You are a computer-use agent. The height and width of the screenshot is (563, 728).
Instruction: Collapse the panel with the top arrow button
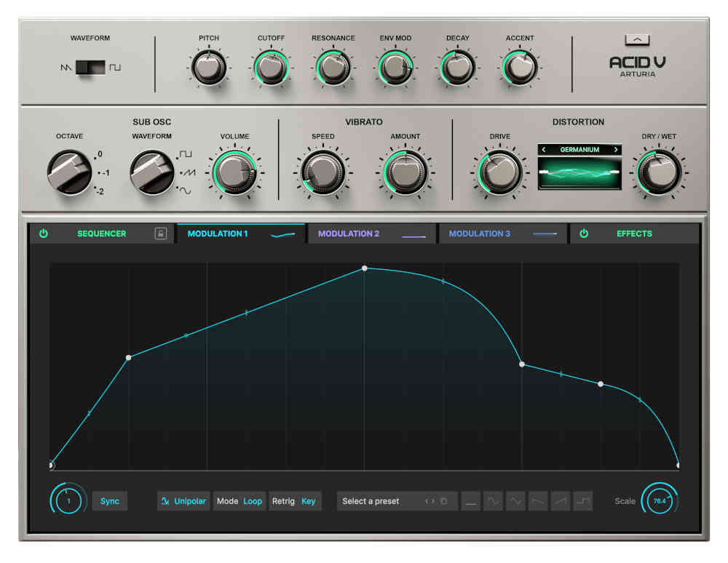(x=637, y=40)
